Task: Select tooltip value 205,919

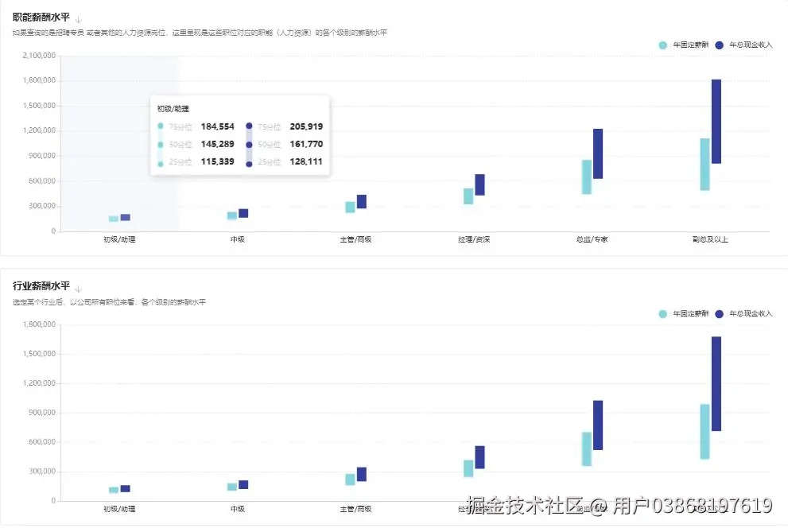Action: [x=307, y=126]
